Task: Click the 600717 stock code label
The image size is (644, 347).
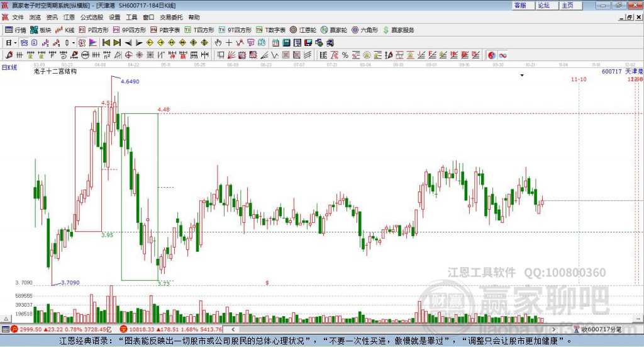Action: 611,72
